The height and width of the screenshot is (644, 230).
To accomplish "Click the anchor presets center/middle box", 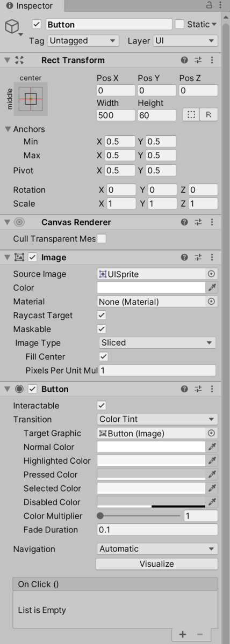I will (31, 99).
